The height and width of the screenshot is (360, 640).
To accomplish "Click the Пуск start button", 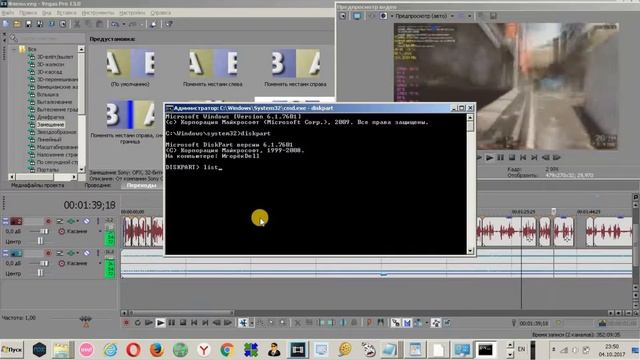I will [x=12, y=350].
